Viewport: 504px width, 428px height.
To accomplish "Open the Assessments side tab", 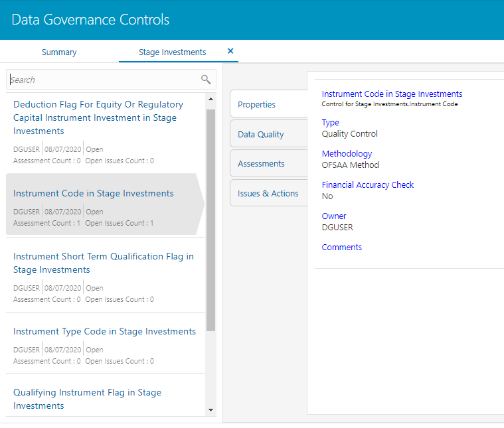I will click(x=269, y=163).
